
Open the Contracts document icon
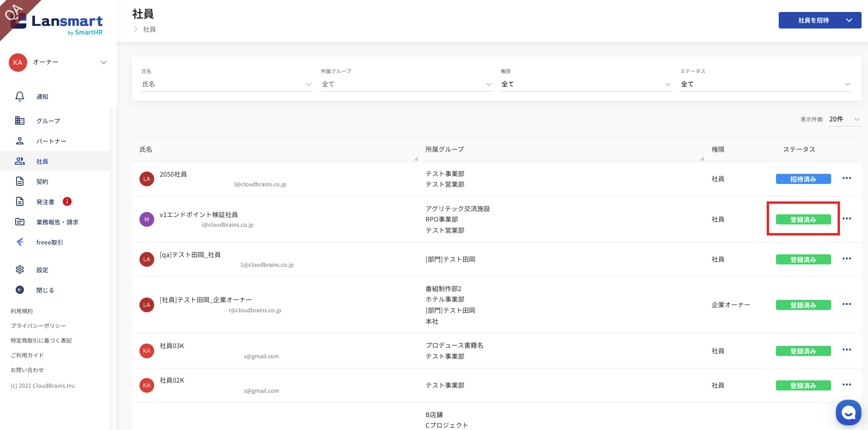tap(20, 181)
